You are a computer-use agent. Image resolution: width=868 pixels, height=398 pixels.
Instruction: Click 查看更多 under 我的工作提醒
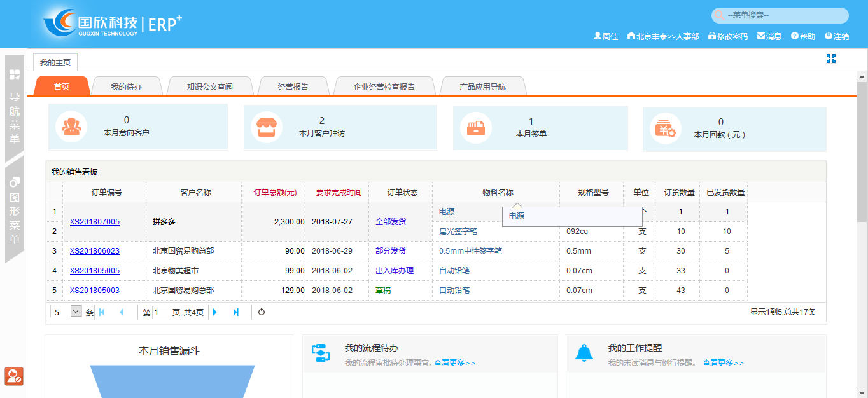(x=723, y=363)
